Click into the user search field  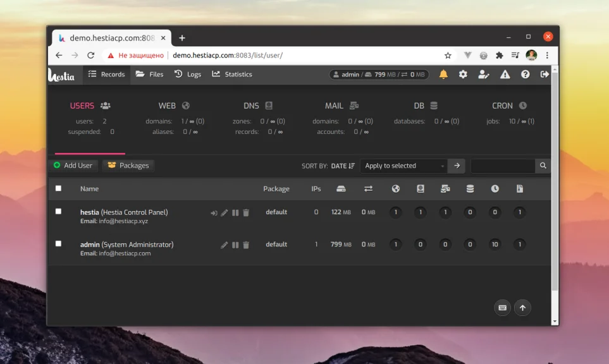(503, 166)
